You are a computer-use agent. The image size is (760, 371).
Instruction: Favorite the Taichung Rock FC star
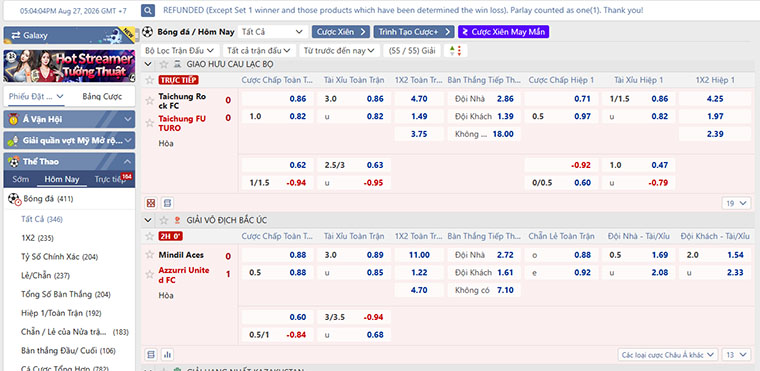[x=150, y=101]
